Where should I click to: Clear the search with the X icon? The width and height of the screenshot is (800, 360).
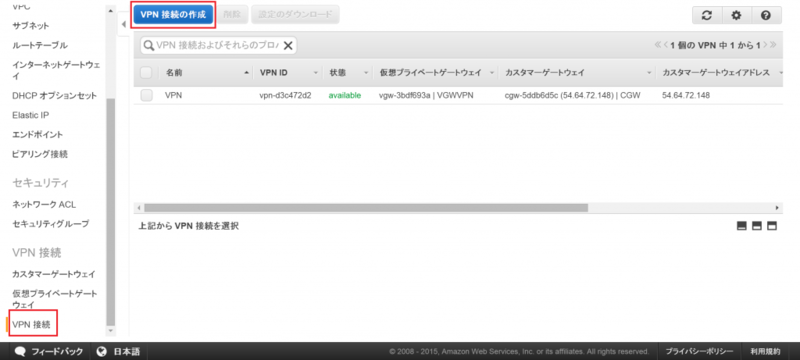(x=288, y=45)
